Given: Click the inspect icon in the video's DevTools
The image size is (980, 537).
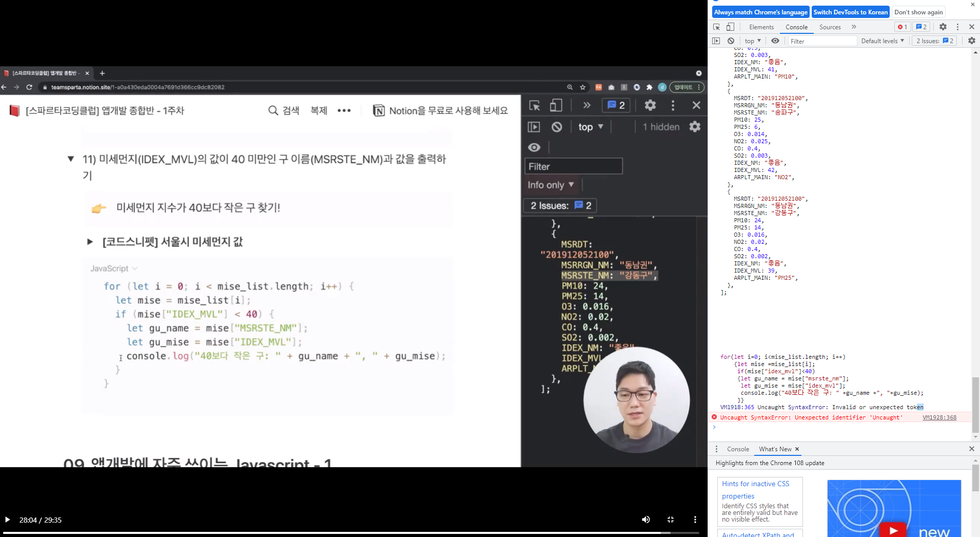Looking at the screenshot, I should (535, 105).
